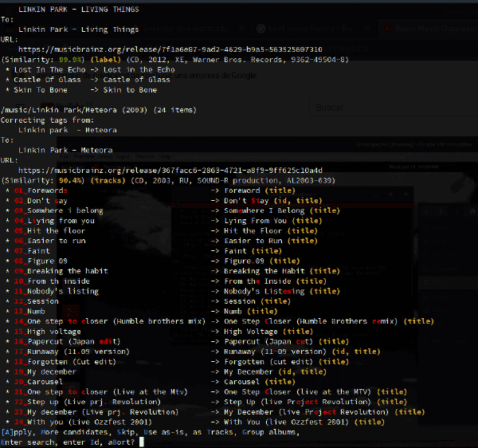Click the '09_Breaking the habit' track entry
The width and height of the screenshot is (478, 448).
click(x=61, y=271)
